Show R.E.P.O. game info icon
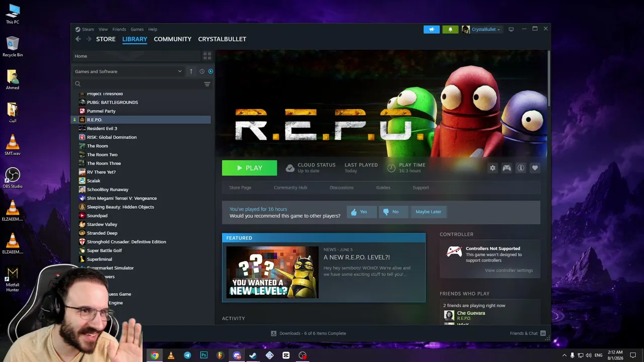644x362 pixels. pos(521,168)
